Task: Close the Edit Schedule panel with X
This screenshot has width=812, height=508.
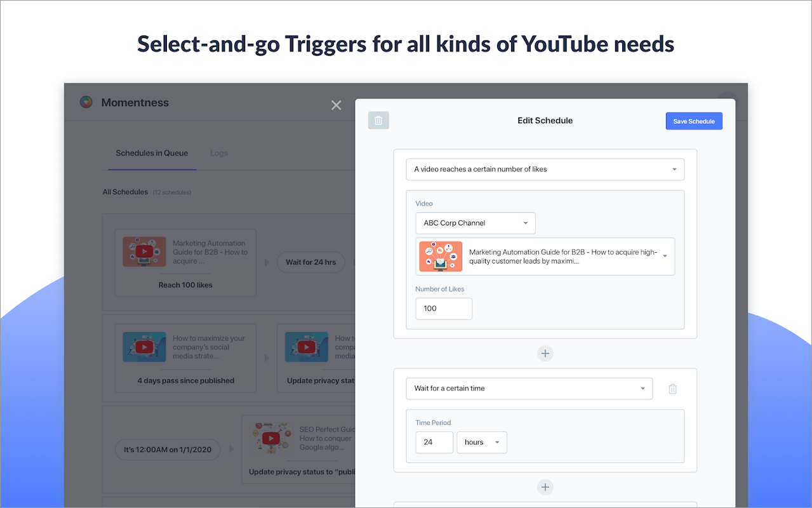Action: 336,105
